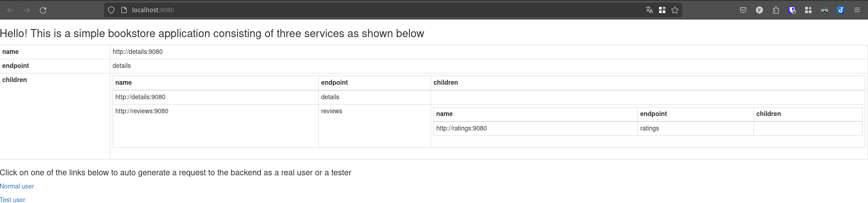Reload the current page
Viewport: 868px width, 203px height.
point(43,10)
